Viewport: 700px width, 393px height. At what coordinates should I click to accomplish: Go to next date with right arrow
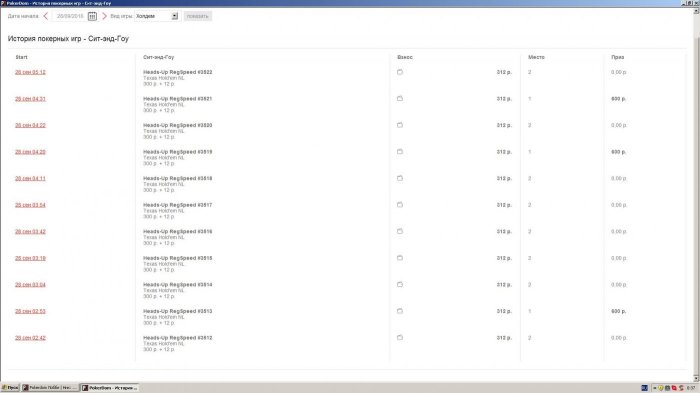[104, 16]
